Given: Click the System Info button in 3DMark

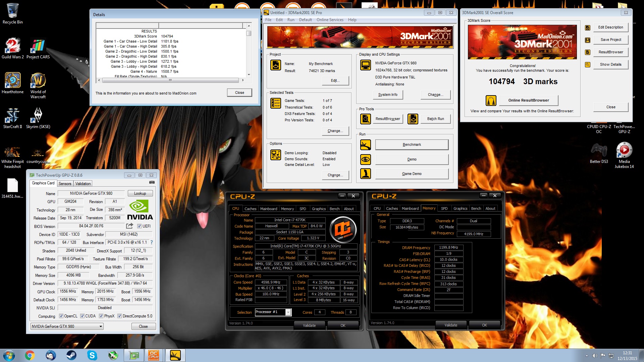Looking at the screenshot, I should point(388,95).
